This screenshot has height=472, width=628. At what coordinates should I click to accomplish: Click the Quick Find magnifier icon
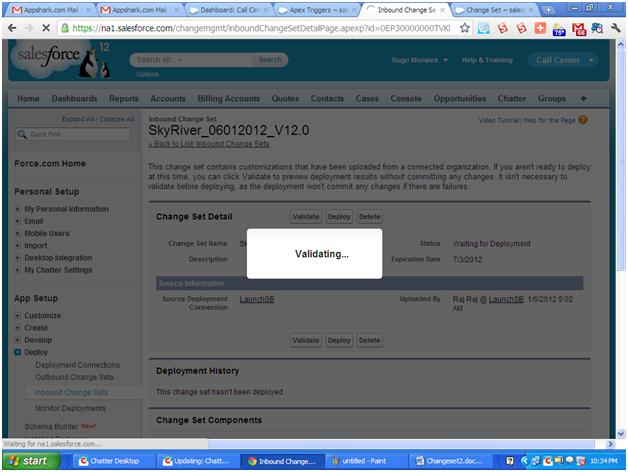click(22, 135)
